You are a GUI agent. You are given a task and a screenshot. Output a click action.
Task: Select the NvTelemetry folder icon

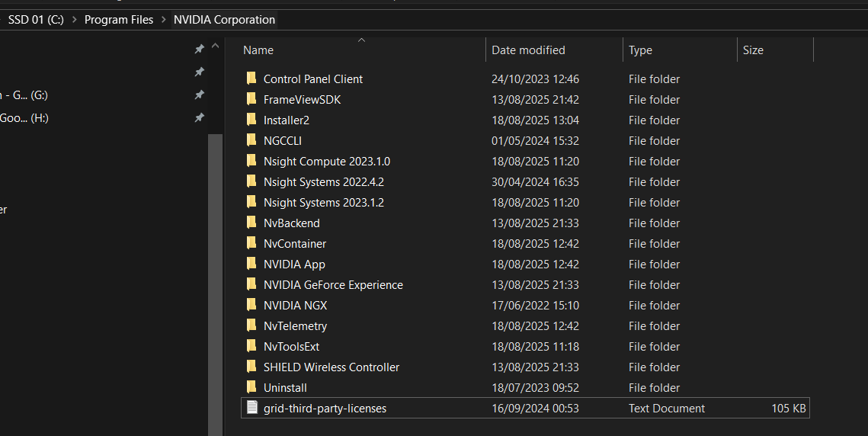point(251,325)
